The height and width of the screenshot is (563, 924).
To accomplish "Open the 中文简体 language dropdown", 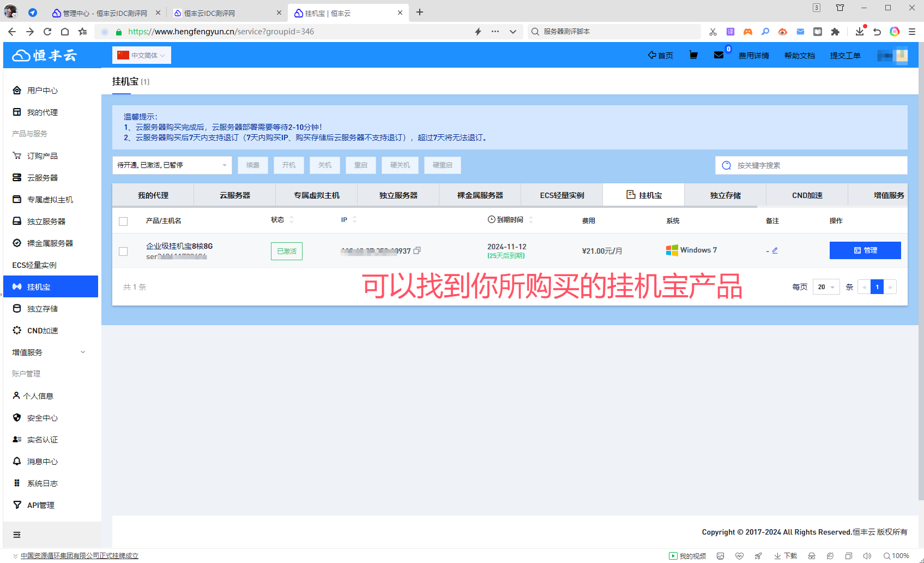I will point(142,55).
